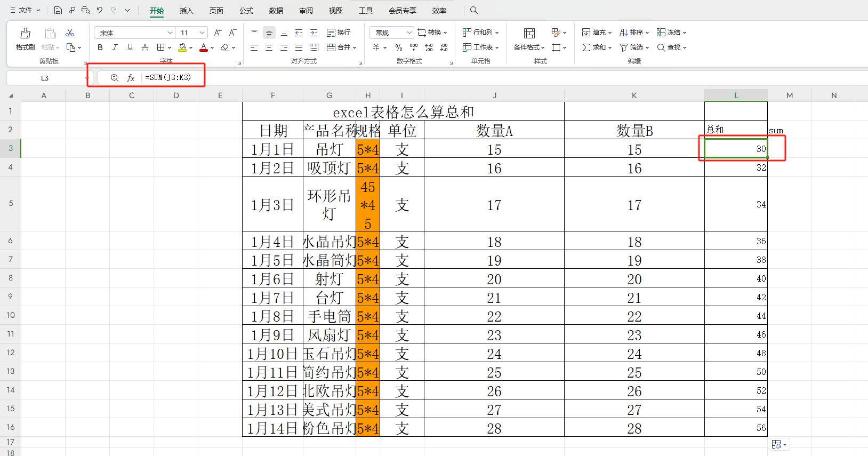Toggle Italic formatting

[115, 47]
